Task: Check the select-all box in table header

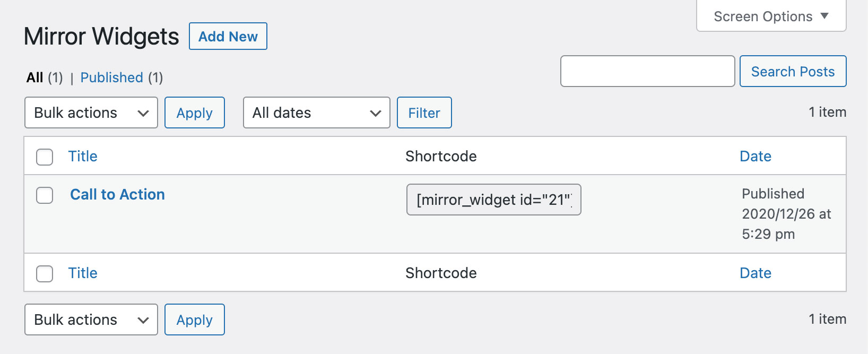Action: [x=45, y=157]
